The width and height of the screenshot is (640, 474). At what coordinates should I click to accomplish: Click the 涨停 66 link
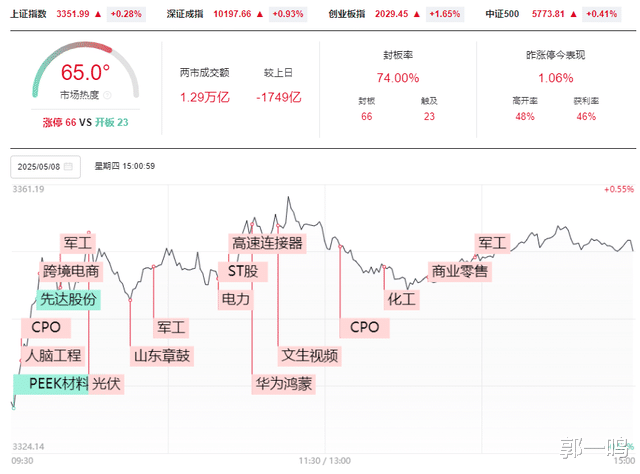pyautogui.click(x=59, y=122)
